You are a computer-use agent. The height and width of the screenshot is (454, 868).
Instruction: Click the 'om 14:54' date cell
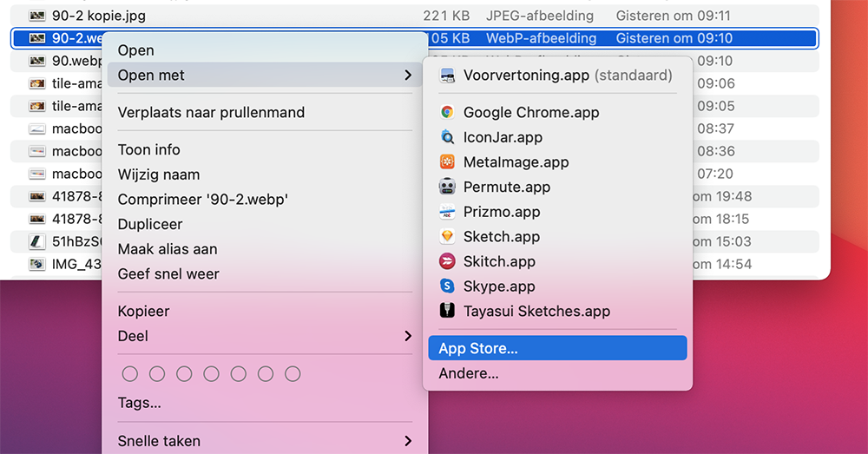click(x=722, y=264)
